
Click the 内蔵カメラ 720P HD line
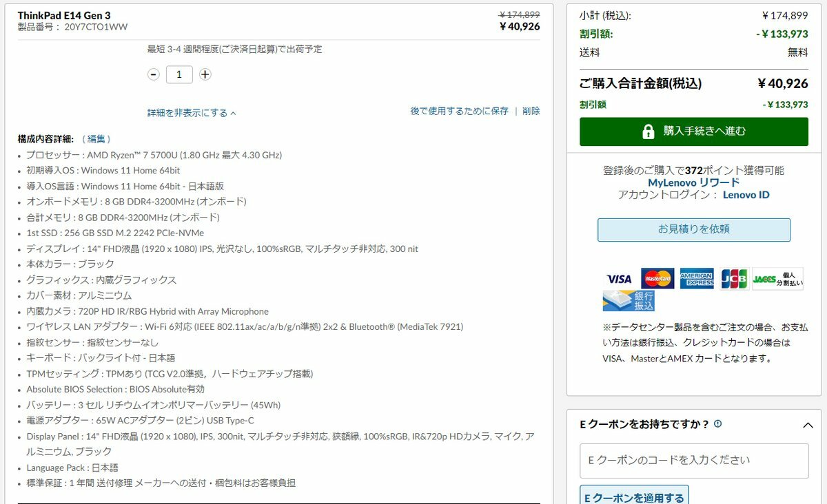147,311
